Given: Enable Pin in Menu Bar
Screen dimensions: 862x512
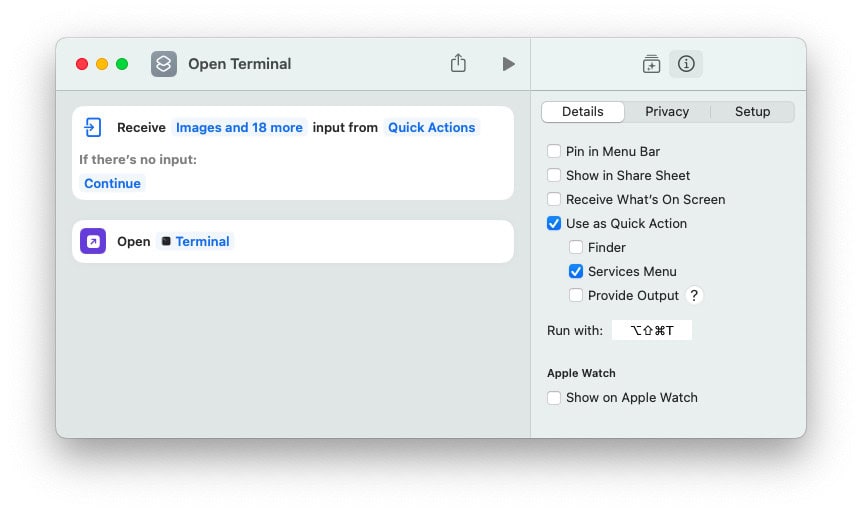Looking at the screenshot, I should tap(554, 151).
